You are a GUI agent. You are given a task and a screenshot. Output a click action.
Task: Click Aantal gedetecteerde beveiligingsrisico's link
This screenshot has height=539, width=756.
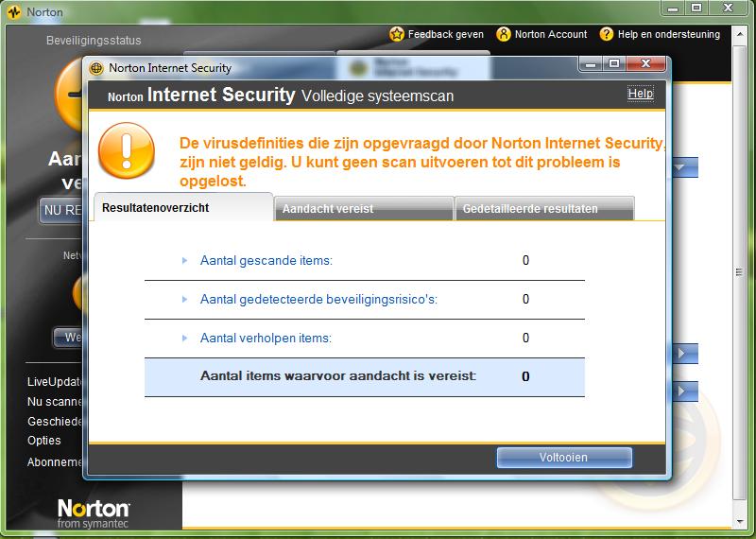click(x=318, y=299)
